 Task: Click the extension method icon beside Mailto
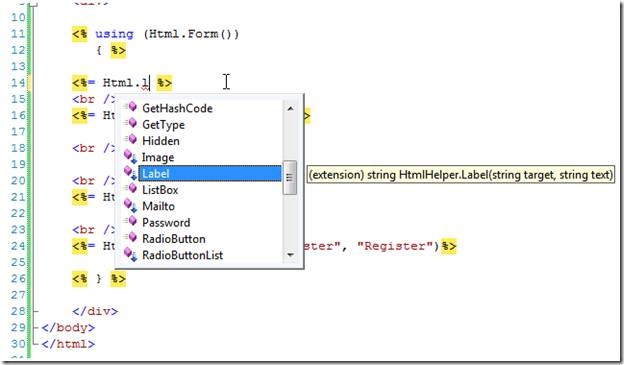[131, 206]
